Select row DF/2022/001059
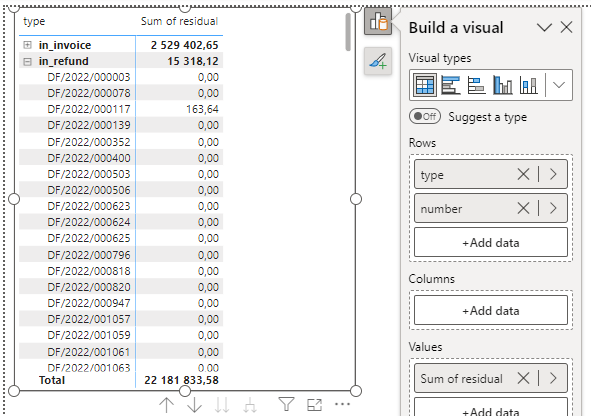591x416 pixels. (89, 335)
